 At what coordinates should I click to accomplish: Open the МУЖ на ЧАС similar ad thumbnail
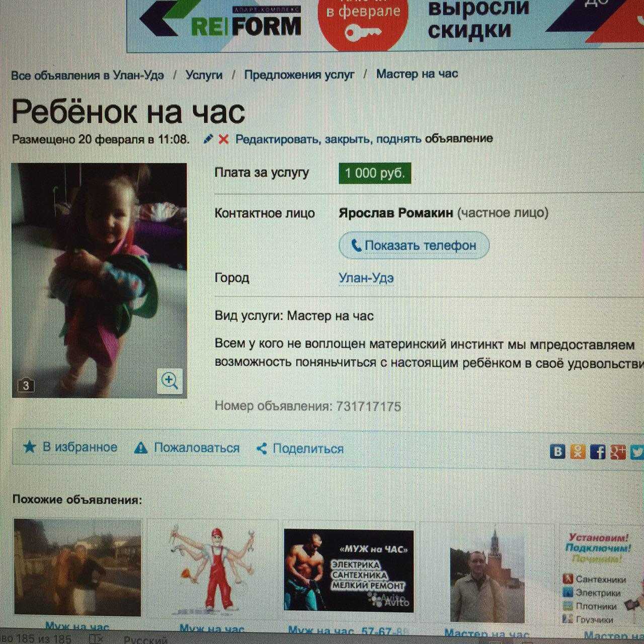349,571
